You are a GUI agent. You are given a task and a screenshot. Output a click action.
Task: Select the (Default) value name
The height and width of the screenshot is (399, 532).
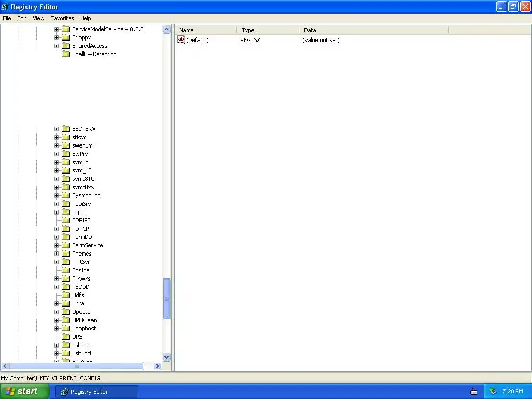point(197,40)
